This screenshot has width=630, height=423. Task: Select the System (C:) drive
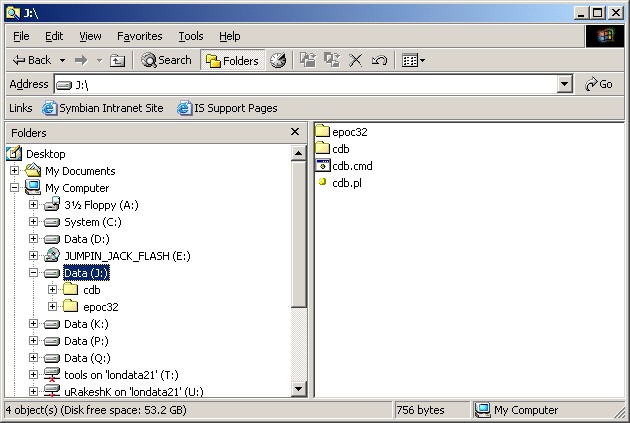point(92,222)
